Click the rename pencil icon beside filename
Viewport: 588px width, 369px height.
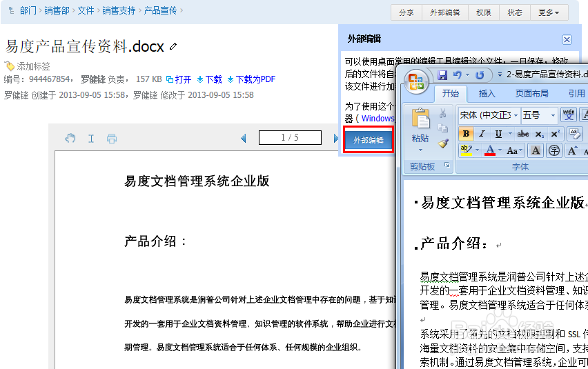[173, 46]
